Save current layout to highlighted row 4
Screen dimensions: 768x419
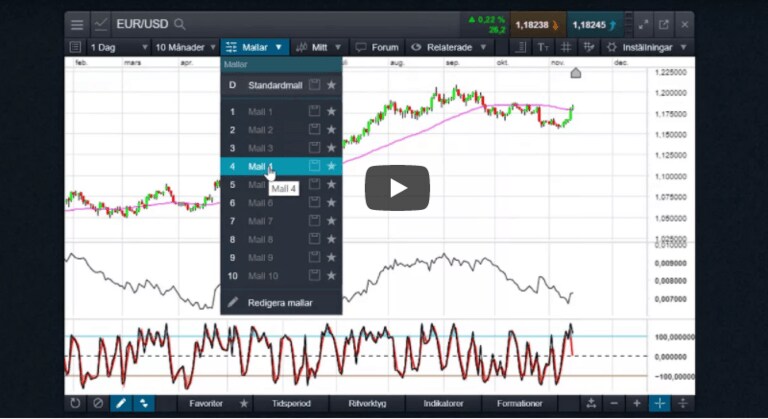314,166
